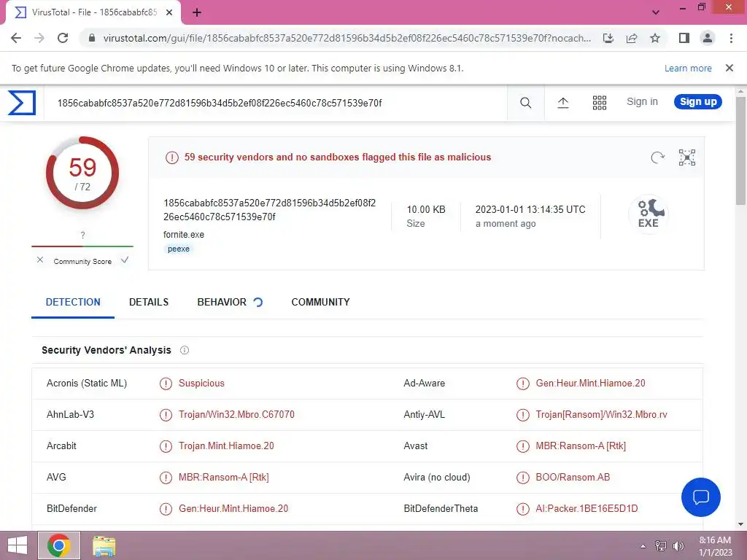Open the Windows Start button
Image resolution: width=747 pixels, height=560 pixels.
(18, 545)
